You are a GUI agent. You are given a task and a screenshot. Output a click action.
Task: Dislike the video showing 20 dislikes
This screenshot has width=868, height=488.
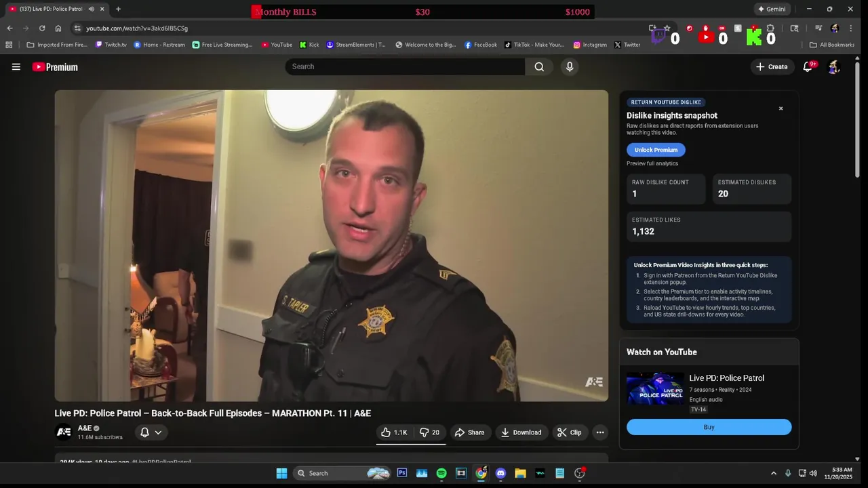(429, 432)
